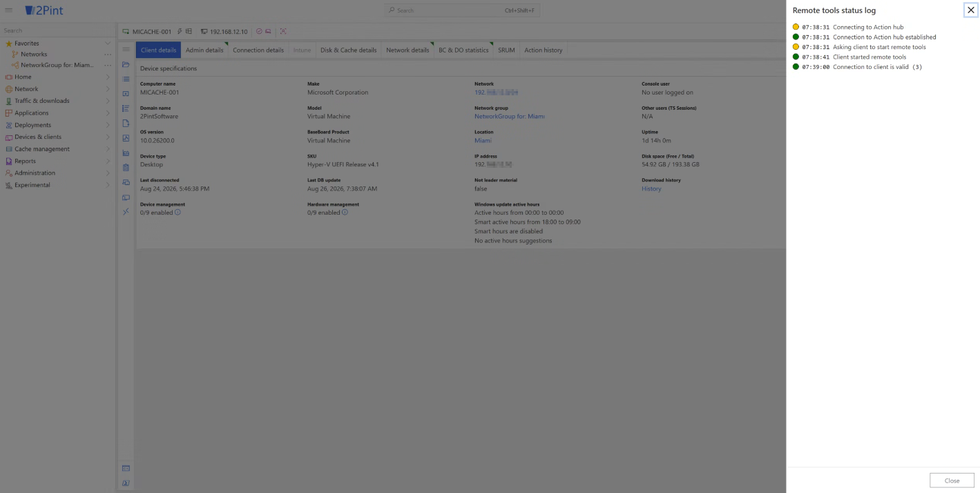Expand the Deployments chevron
980x493 pixels.
[108, 125]
